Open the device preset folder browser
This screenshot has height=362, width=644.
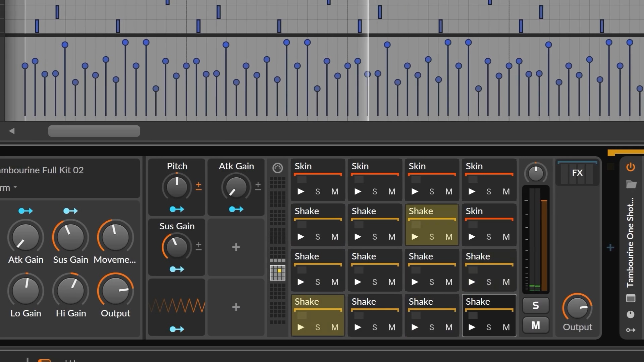tap(631, 184)
